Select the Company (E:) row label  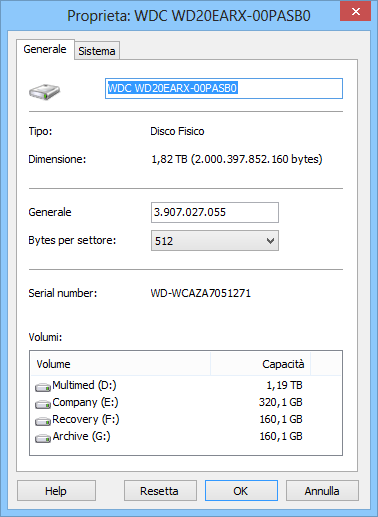click(85, 402)
